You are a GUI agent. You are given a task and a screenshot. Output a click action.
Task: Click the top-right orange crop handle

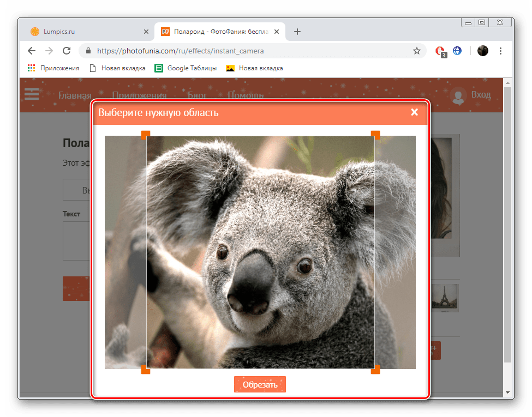pyautogui.click(x=375, y=135)
